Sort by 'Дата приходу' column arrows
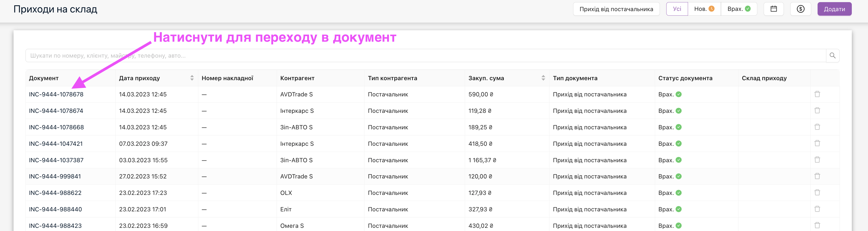 click(192, 78)
